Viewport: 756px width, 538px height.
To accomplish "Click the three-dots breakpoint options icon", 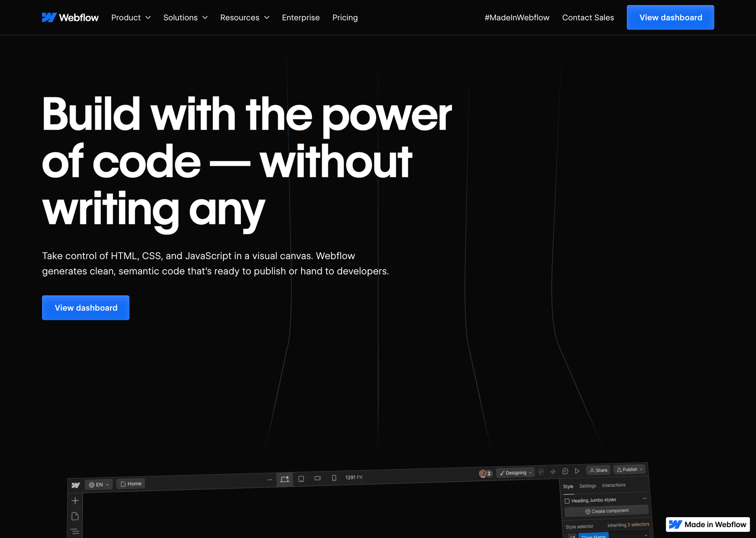I will (x=270, y=480).
